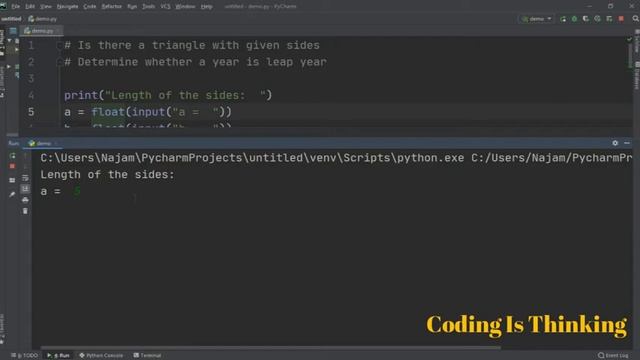Open the Run tool window button at bottom

58,356
